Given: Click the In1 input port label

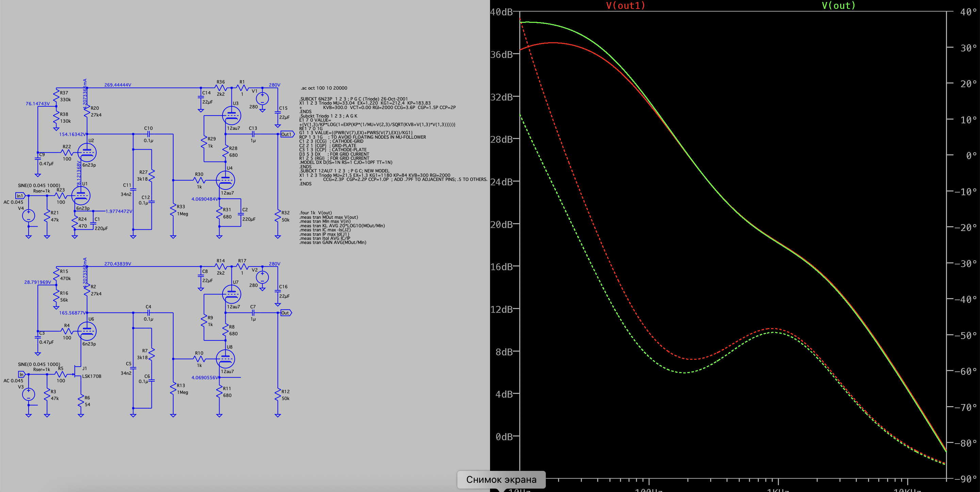Looking at the screenshot, I should [x=20, y=196].
